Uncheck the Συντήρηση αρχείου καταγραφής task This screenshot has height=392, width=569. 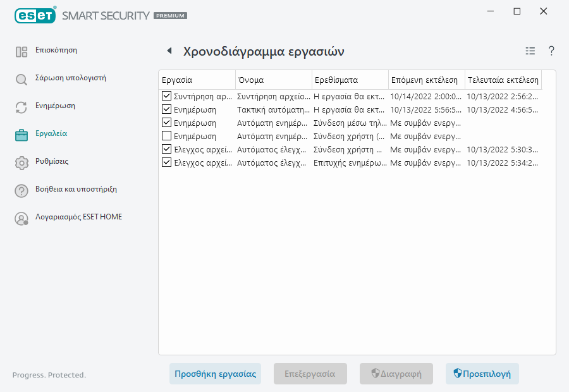166,96
